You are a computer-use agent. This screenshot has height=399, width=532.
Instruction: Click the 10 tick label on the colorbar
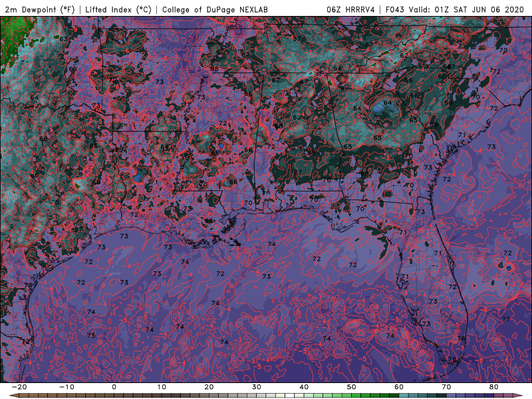[162, 387]
